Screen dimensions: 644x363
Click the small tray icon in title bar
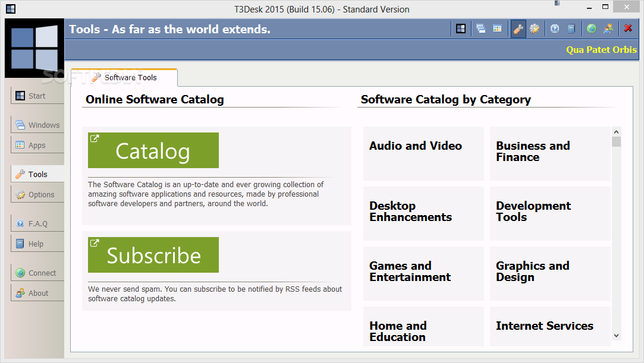[557, 4]
